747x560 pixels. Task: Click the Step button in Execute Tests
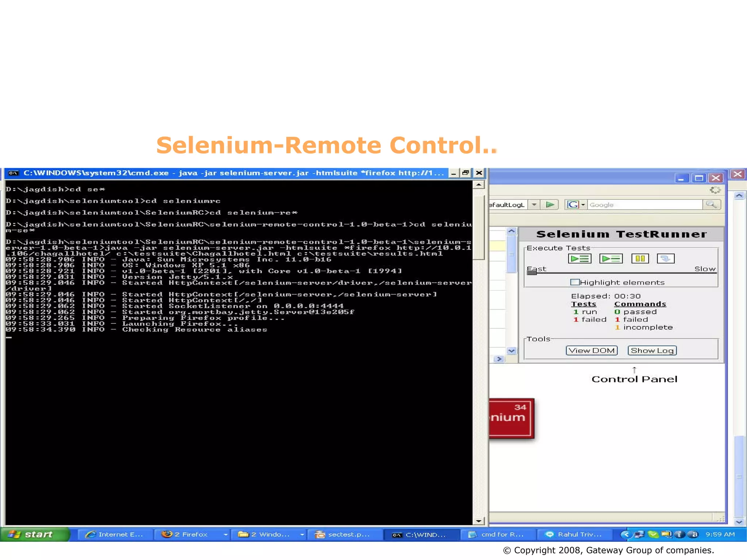[x=666, y=259]
